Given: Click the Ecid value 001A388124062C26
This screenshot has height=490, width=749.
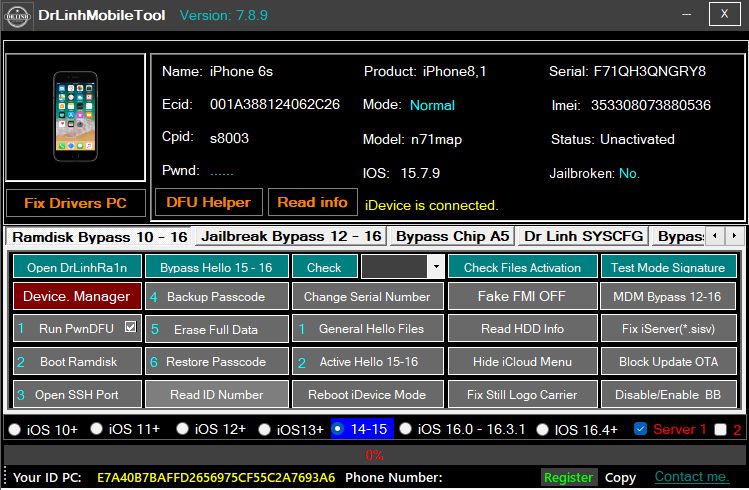Looking at the screenshot, I should (x=275, y=104).
